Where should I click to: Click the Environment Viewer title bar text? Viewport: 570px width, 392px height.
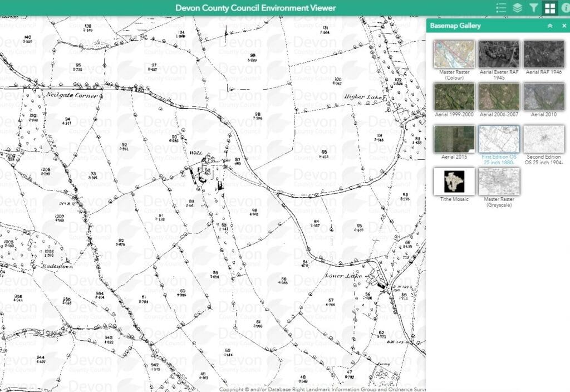click(x=257, y=8)
